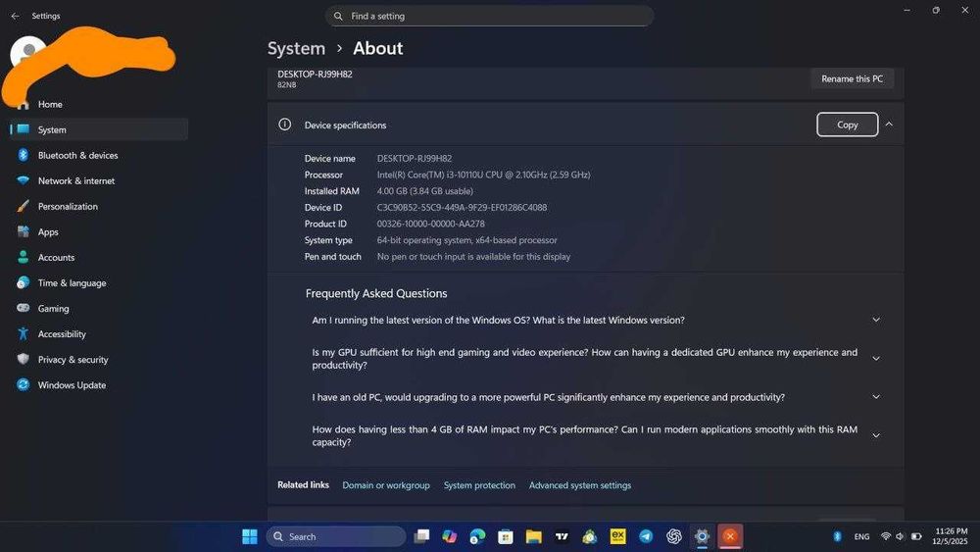Click the battery tray icon
This screenshot has width=980, height=552.
coord(916,536)
